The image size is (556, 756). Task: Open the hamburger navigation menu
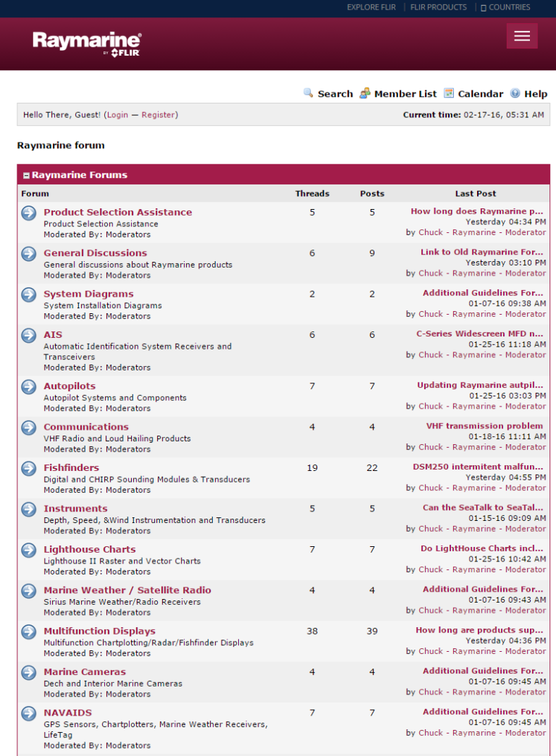[x=521, y=36]
